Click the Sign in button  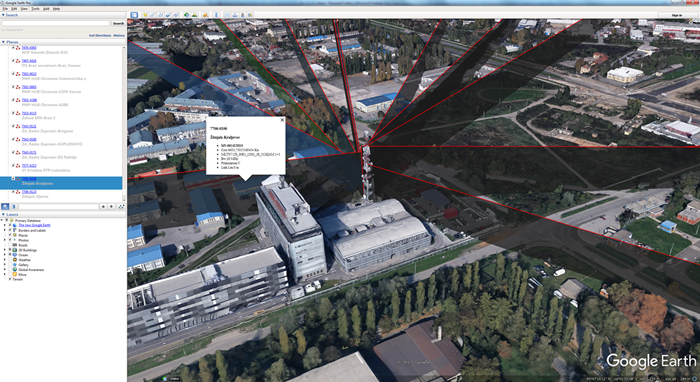coord(677,15)
